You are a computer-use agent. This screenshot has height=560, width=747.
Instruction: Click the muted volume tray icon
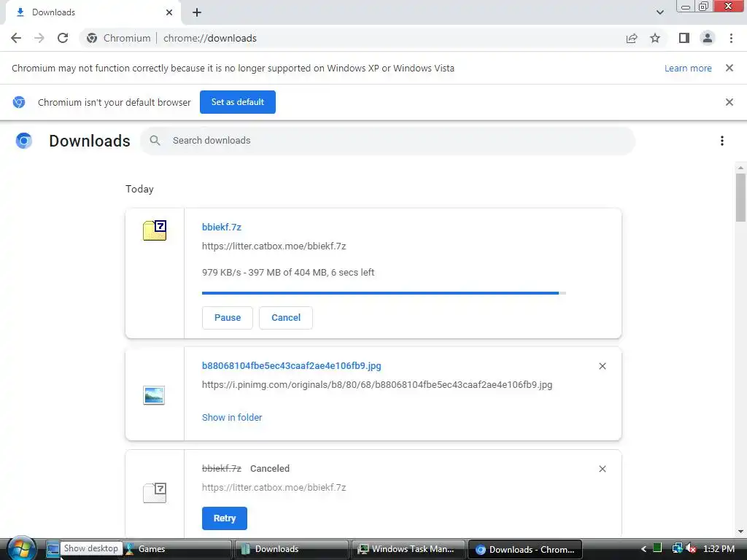(691, 548)
